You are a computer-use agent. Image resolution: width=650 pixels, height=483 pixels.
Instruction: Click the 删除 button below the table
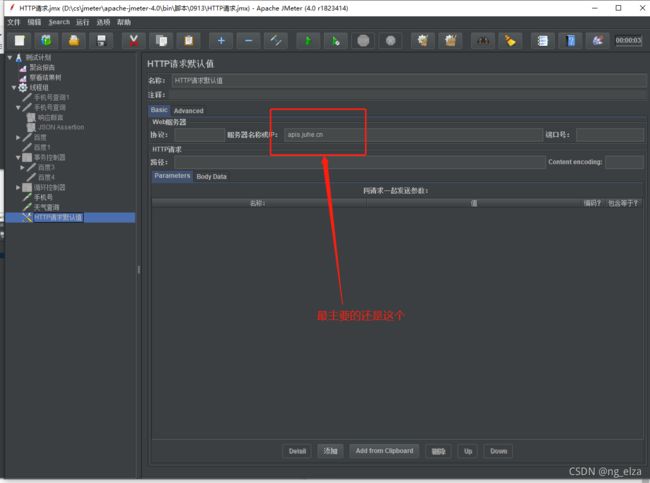pyautogui.click(x=439, y=451)
